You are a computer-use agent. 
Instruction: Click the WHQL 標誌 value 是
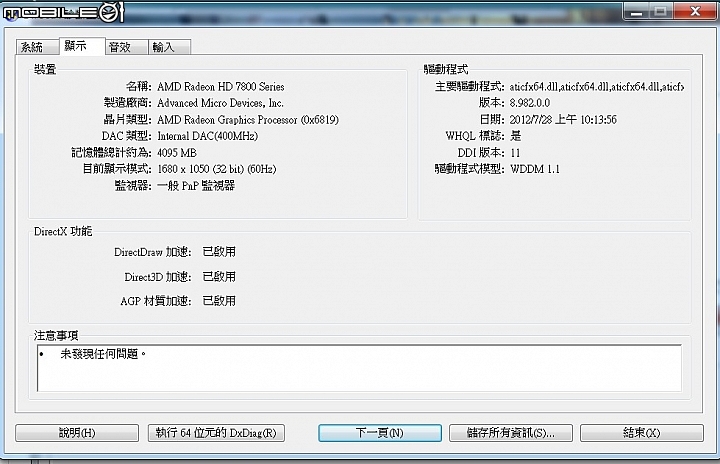[516, 136]
